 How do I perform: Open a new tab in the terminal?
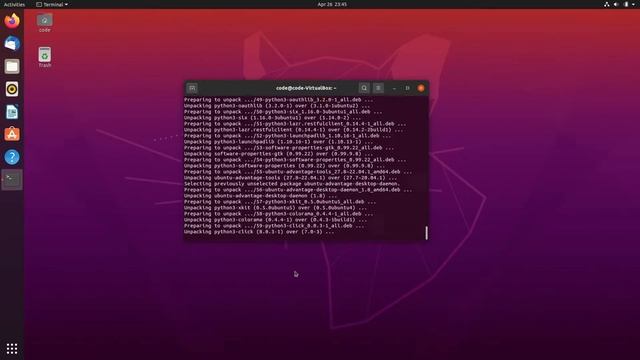pyautogui.click(x=192, y=88)
